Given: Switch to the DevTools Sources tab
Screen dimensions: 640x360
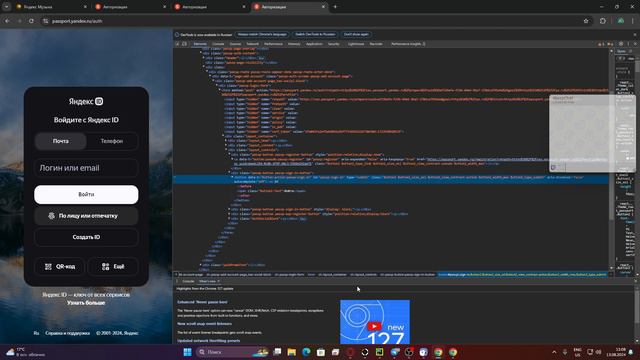Looking at the screenshot, I should (x=235, y=44).
